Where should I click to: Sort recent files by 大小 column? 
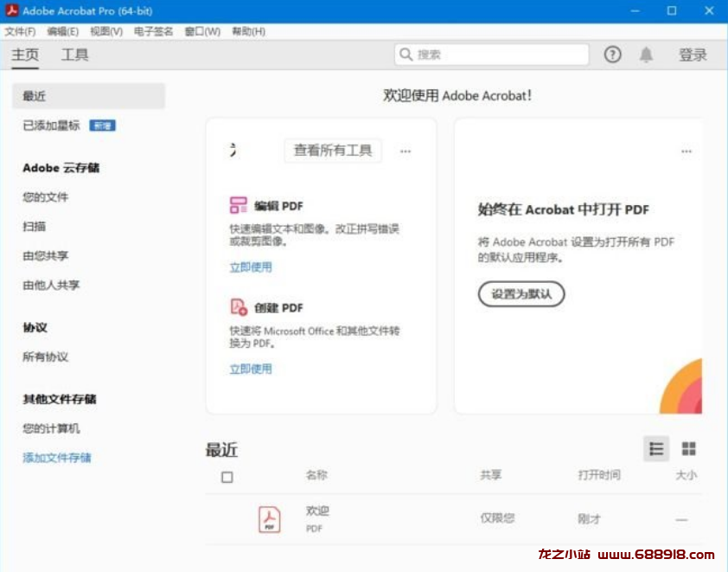(686, 475)
